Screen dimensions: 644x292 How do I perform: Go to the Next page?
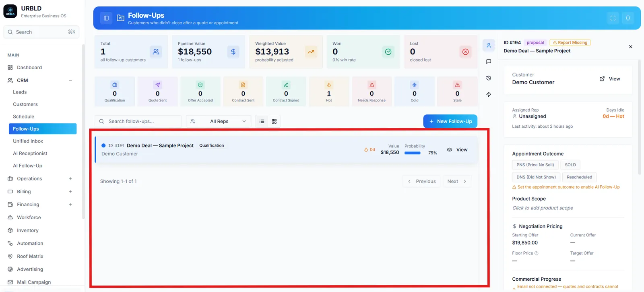[x=457, y=181]
